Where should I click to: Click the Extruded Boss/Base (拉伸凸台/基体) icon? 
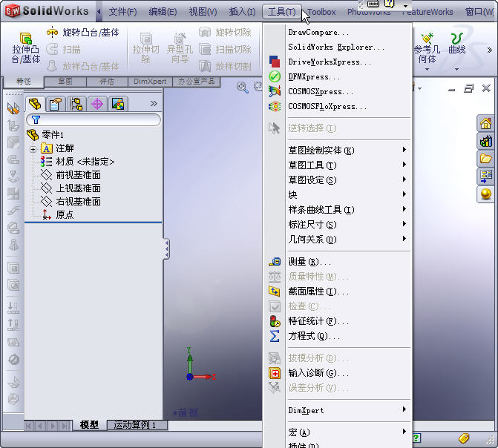tap(26, 39)
